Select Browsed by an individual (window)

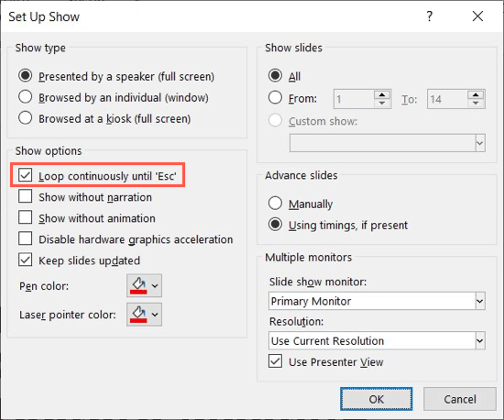25,97
